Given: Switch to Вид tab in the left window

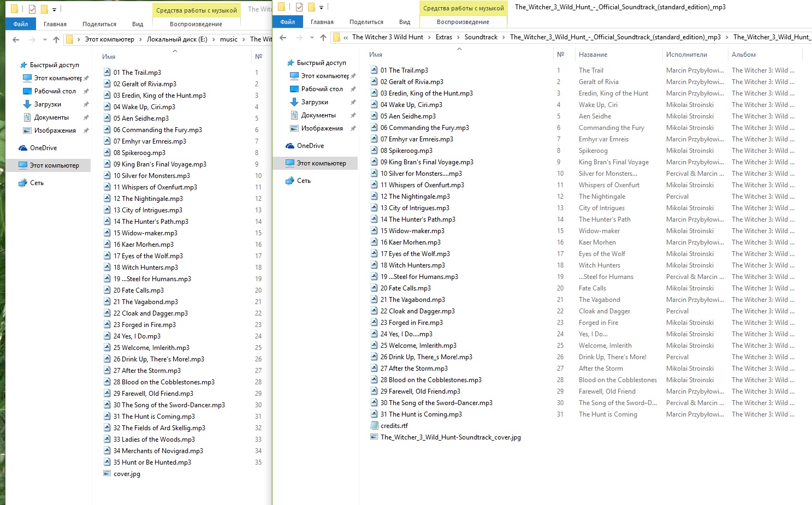Looking at the screenshot, I should pos(138,24).
